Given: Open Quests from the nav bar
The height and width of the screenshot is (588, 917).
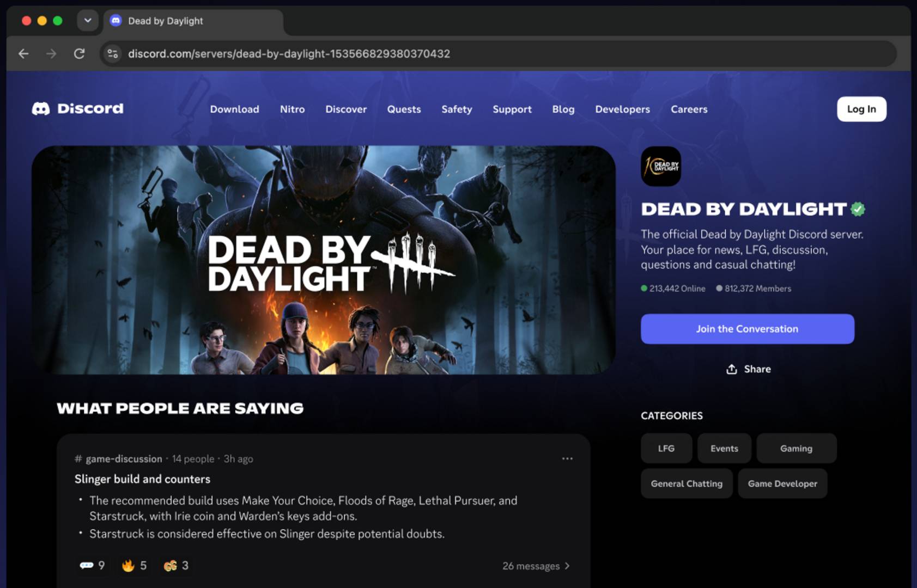Looking at the screenshot, I should pyautogui.click(x=404, y=109).
